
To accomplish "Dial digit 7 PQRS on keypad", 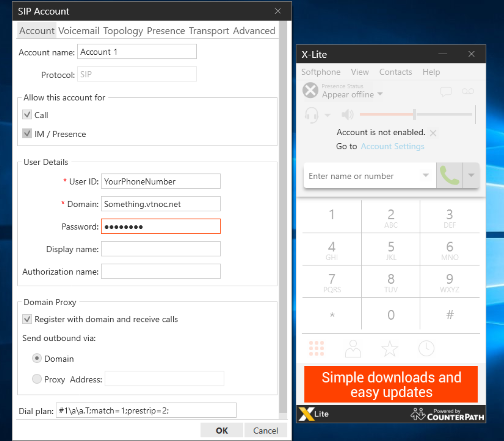I will pos(332,282).
